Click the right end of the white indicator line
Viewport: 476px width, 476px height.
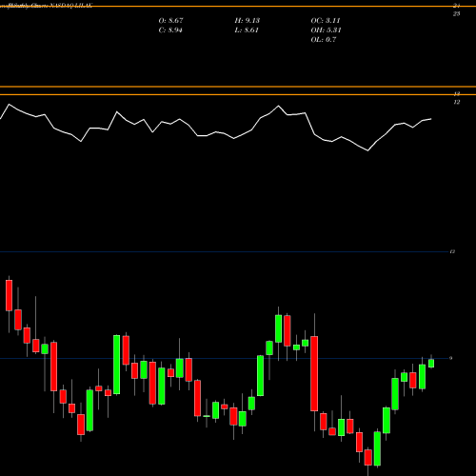coord(431,119)
